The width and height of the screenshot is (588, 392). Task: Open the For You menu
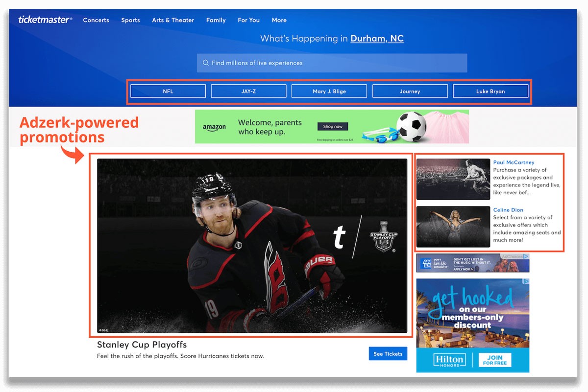click(249, 20)
